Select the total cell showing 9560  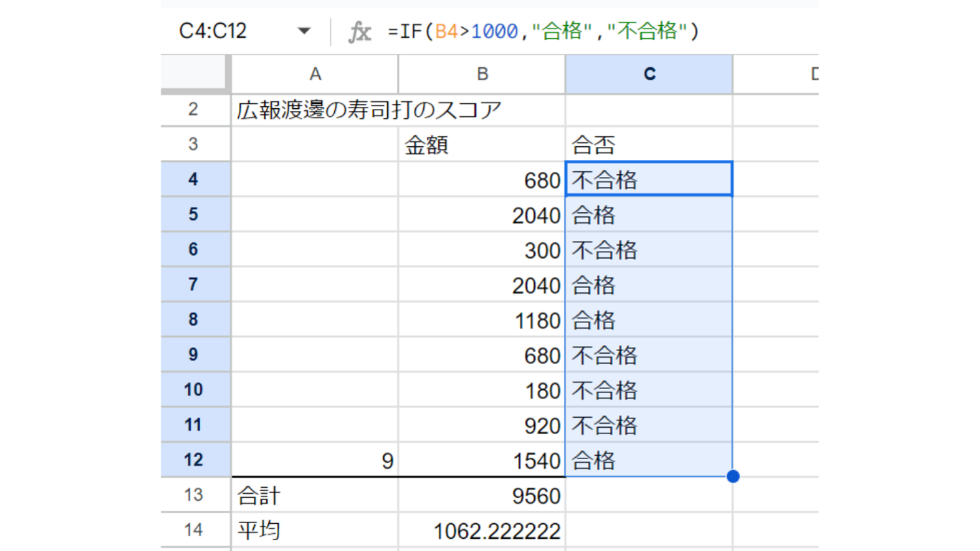pyautogui.click(x=482, y=495)
